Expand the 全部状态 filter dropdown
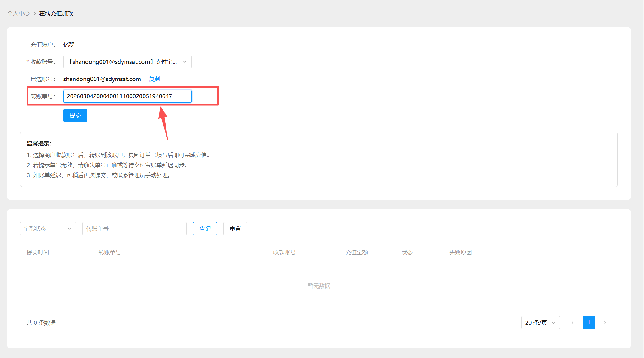The width and height of the screenshot is (644, 358). pos(48,229)
